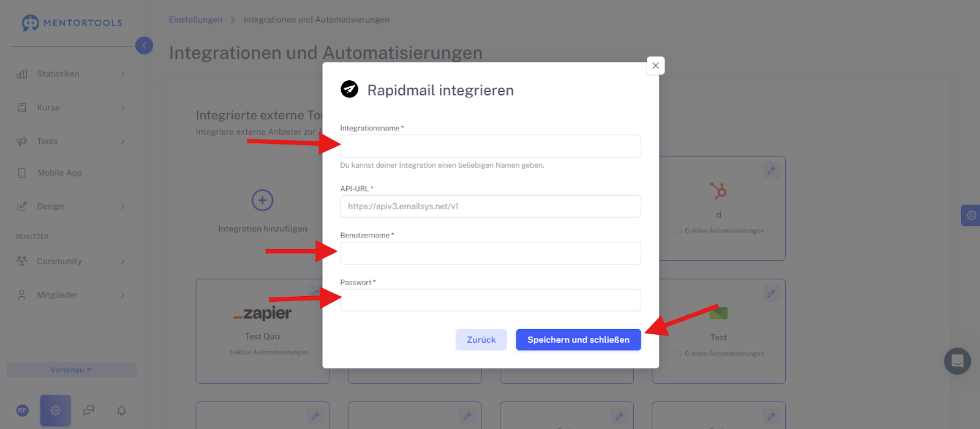
Task: Click the Integrationsname input field
Action: click(x=491, y=146)
